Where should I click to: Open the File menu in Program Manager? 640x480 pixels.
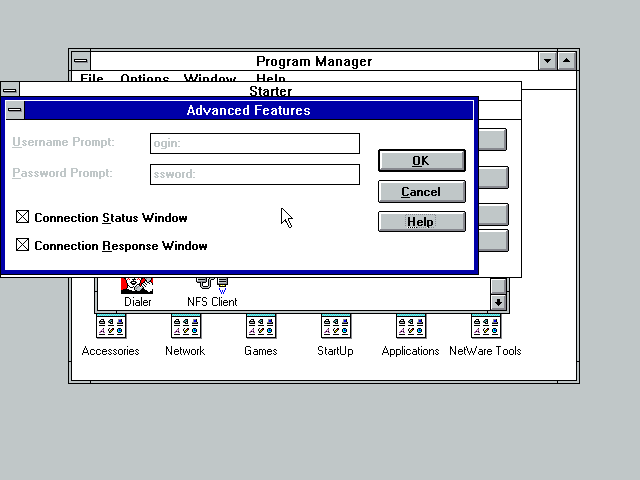91,78
